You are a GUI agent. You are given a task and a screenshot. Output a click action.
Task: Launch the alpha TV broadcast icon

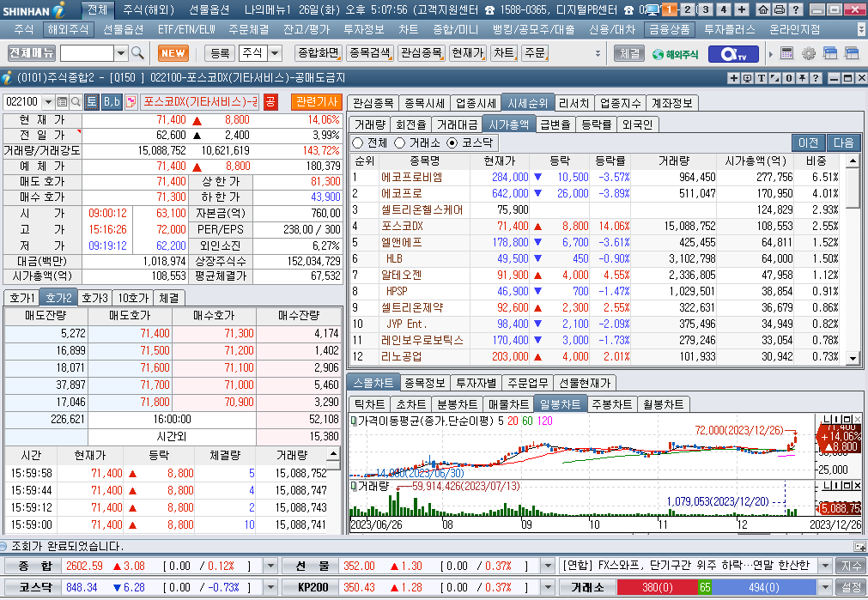733,54
